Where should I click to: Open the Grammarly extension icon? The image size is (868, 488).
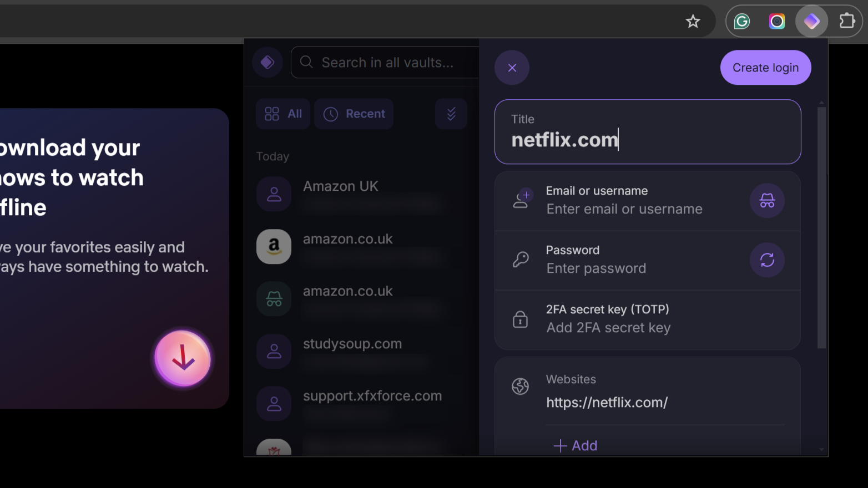click(742, 22)
